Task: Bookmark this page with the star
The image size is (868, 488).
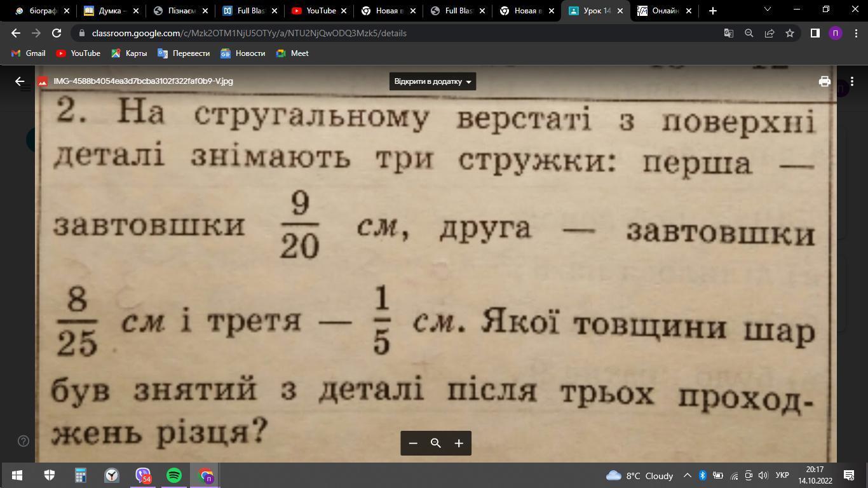Action: tap(790, 33)
